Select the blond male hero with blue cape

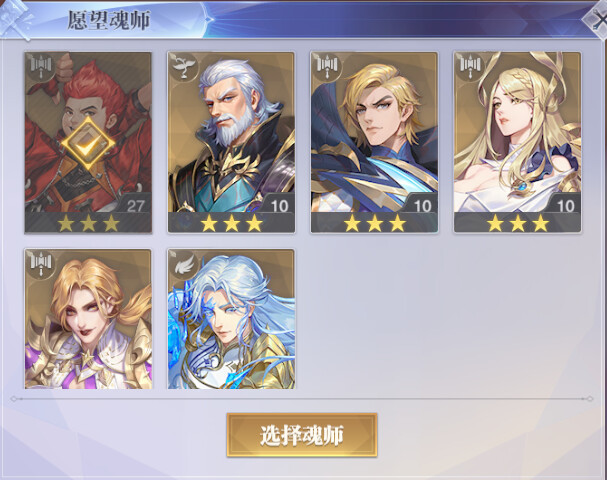[x=374, y=142]
